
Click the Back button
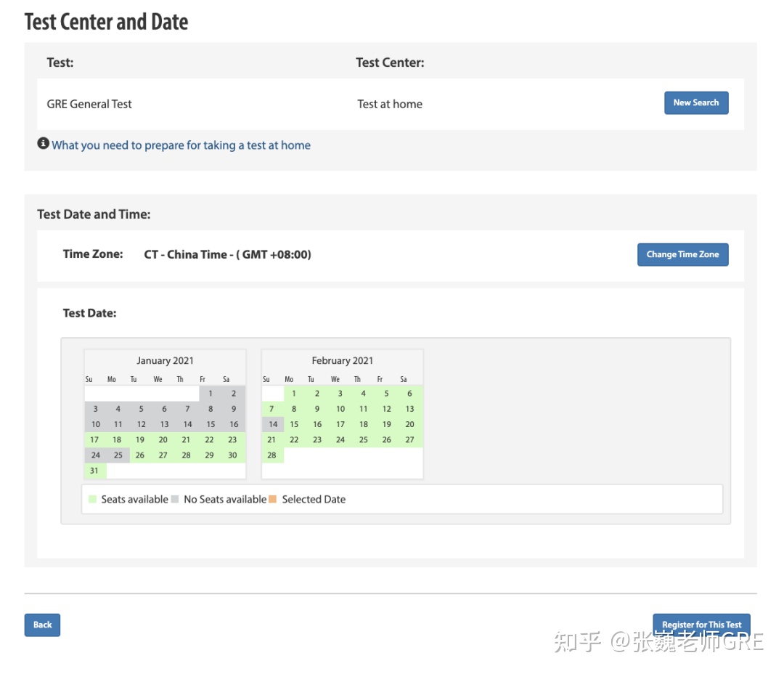42,625
